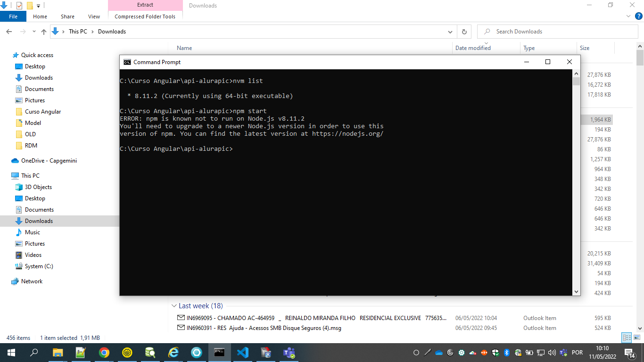644x362 pixels.
Task: Sort files by Date modified column
Action: (x=473, y=48)
